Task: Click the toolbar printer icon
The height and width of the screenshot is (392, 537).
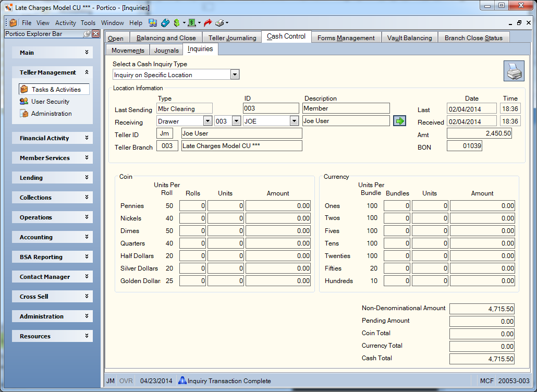Action: 219,23
